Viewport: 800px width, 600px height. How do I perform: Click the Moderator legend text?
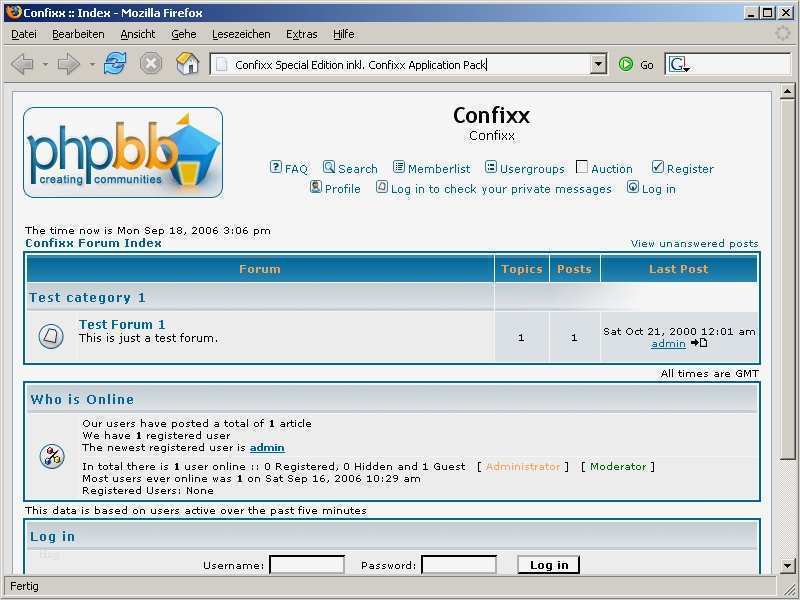tap(618, 466)
